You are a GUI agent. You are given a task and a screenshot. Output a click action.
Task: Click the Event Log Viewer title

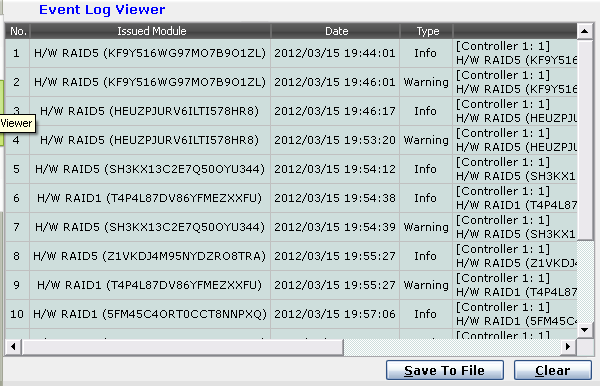(x=102, y=10)
